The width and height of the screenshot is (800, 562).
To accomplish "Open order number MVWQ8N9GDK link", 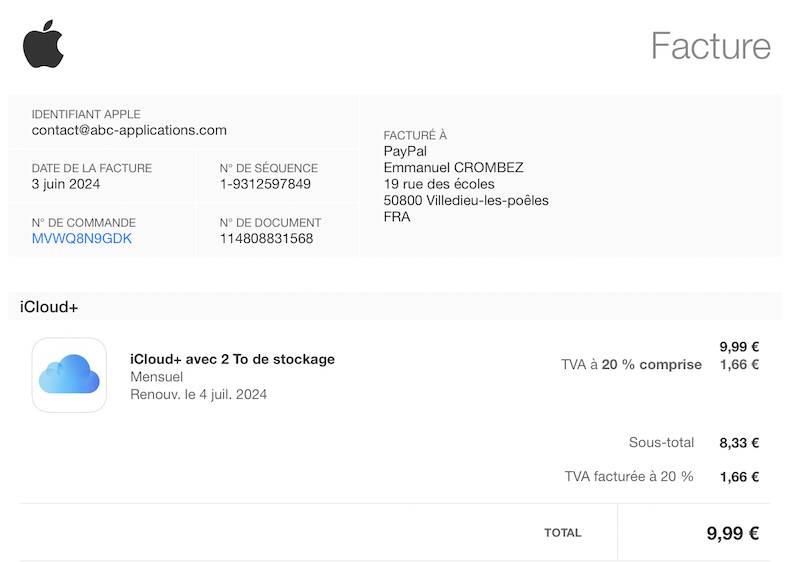I will coord(82,239).
